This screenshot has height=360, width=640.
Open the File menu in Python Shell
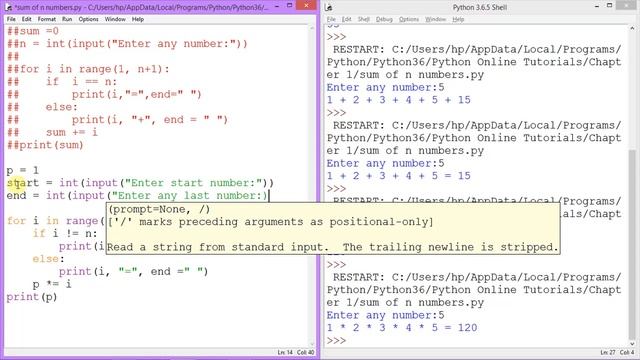(331, 19)
